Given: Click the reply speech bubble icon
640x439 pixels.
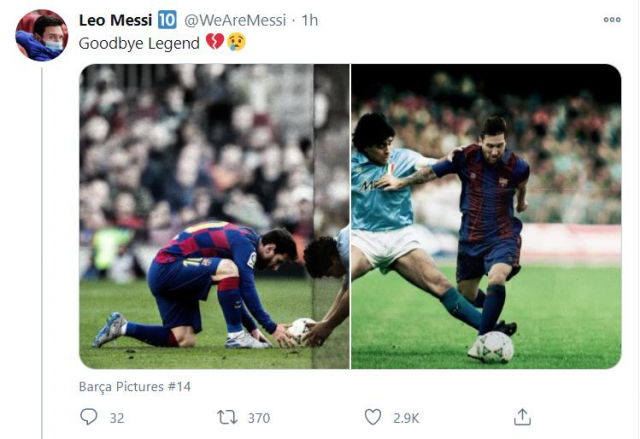Looking at the screenshot, I should (x=89, y=417).
